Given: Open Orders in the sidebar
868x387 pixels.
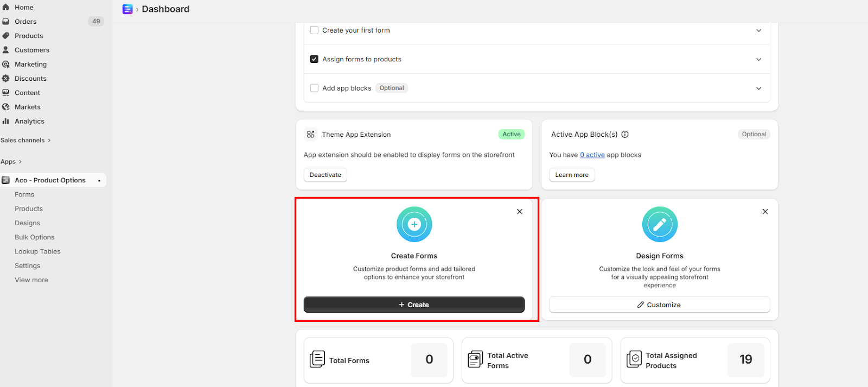Looking at the screenshot, I should 25,22.
